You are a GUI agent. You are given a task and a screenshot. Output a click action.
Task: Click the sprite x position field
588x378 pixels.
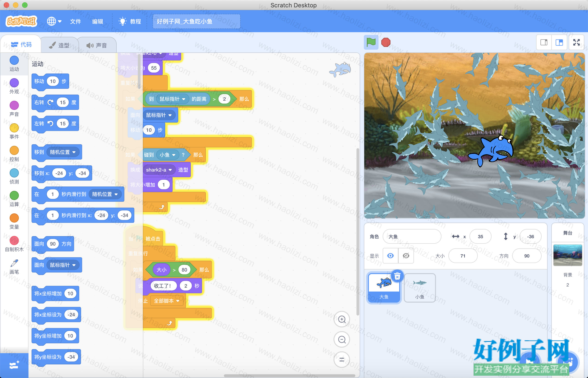480,236
